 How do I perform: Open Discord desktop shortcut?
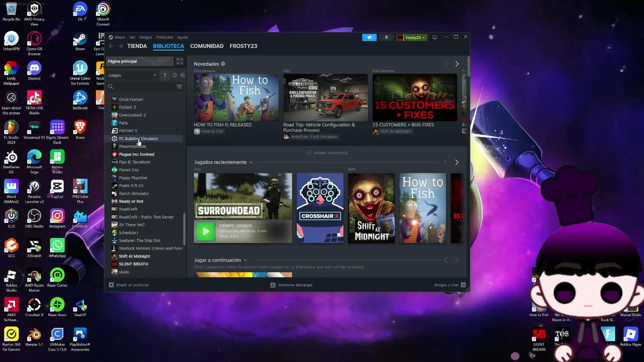tap(34, 71)
